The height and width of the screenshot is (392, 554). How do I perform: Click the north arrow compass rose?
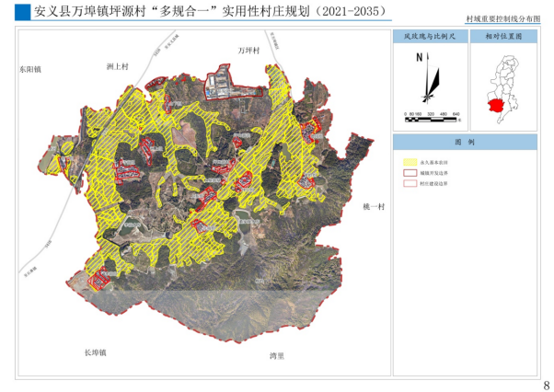[424, 77]
